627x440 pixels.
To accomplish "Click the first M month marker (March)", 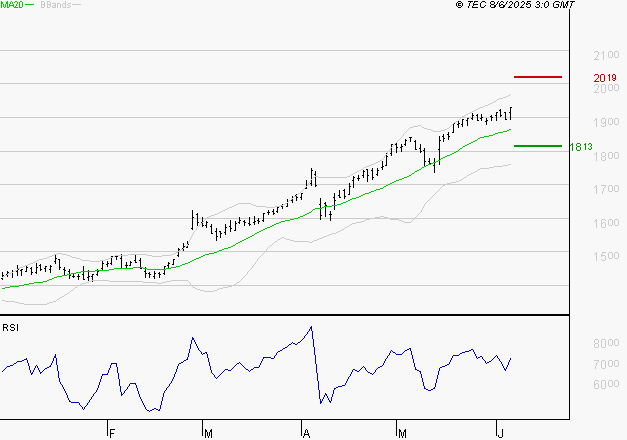I will 208,434.
